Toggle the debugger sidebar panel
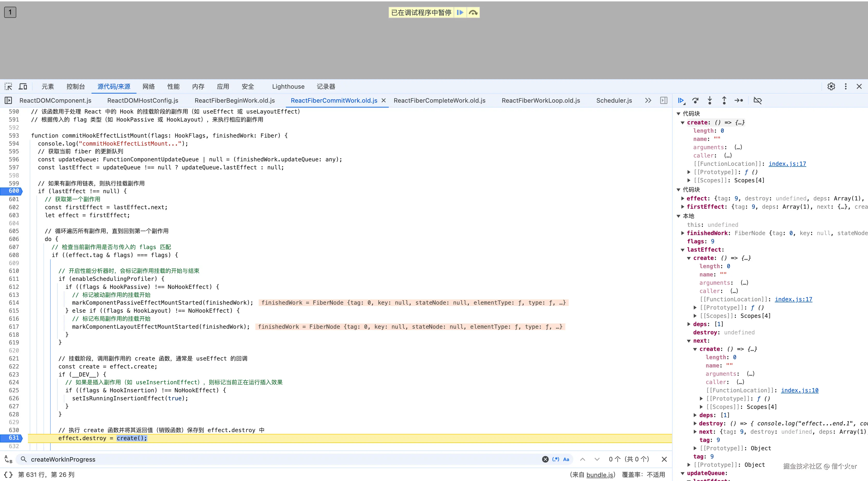The height and width of the screenshot is (481, 868). point(664,100)
